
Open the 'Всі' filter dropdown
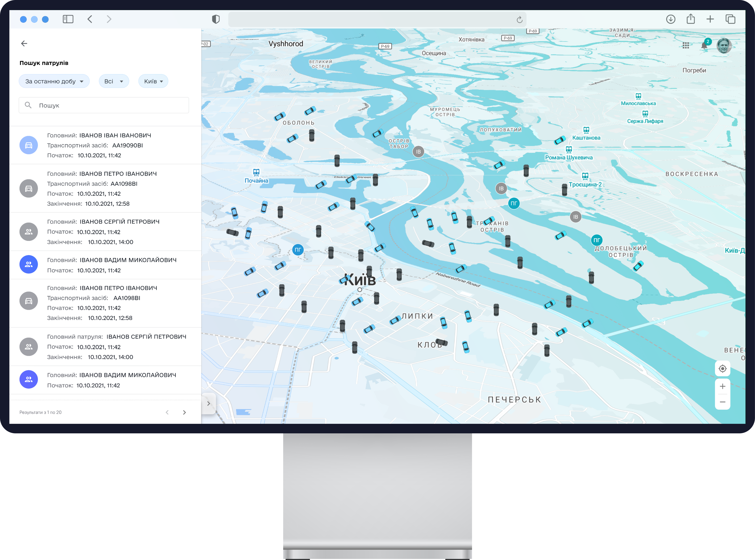114,81
